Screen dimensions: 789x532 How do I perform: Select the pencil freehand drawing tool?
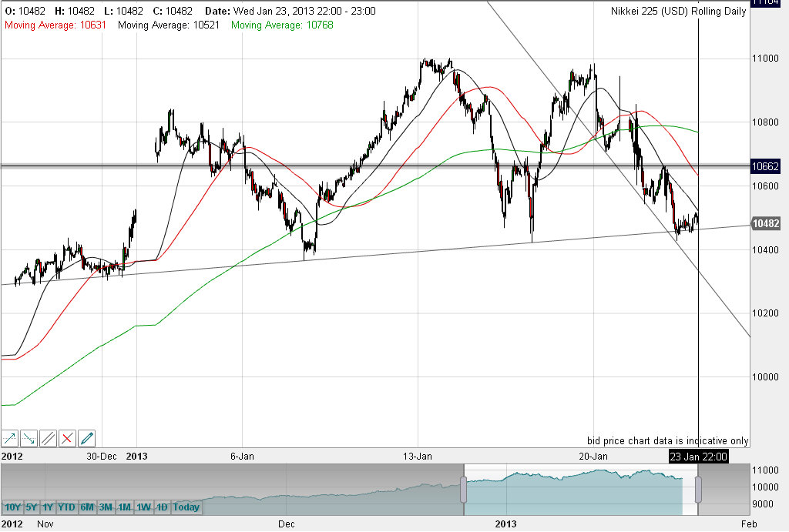click(x=86, y=439)
